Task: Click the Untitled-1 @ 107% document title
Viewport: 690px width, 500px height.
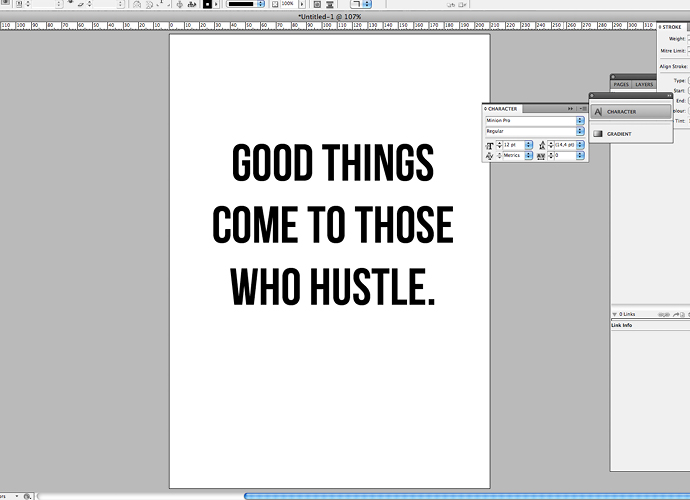Action: point(330,17)
